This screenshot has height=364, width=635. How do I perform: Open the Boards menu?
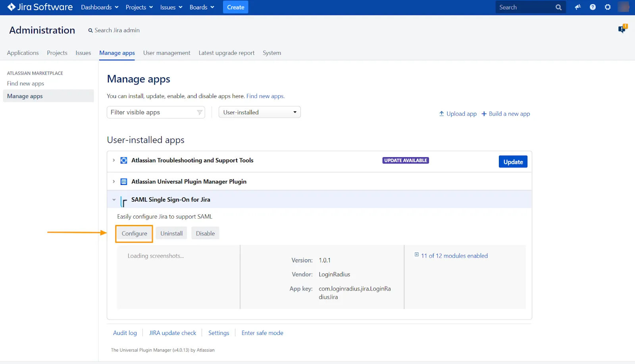202,7
